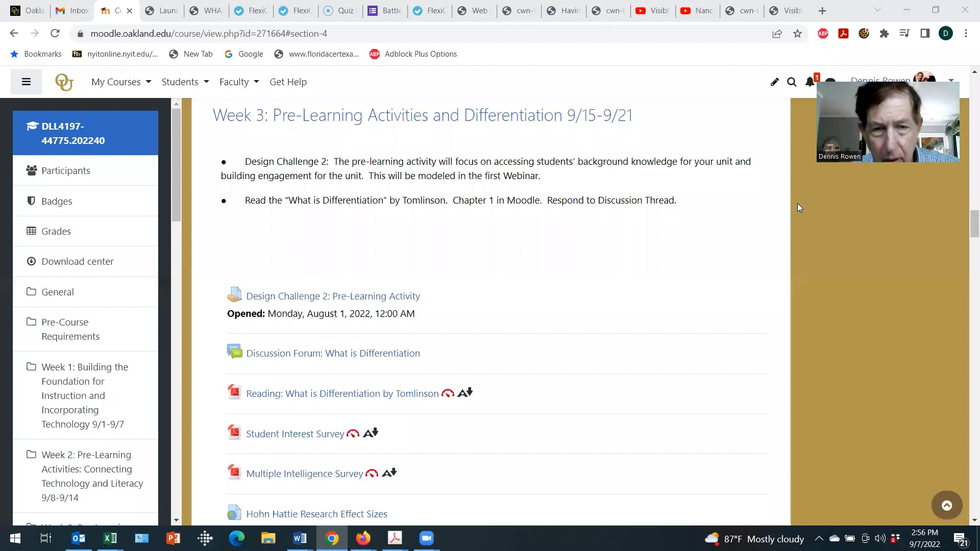Click the share icon in the address bar
Image resolution: width=980 pixels, height=551 pixels.
click(x=777, y=33)
